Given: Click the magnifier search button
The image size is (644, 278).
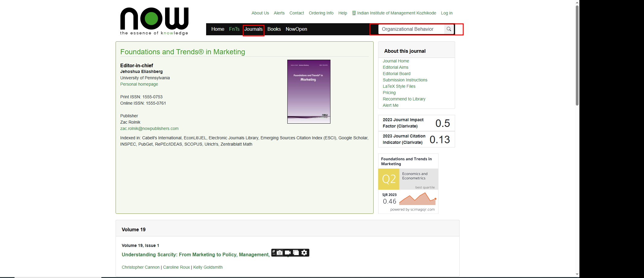Looking at the screenshot, I should 449,29.
